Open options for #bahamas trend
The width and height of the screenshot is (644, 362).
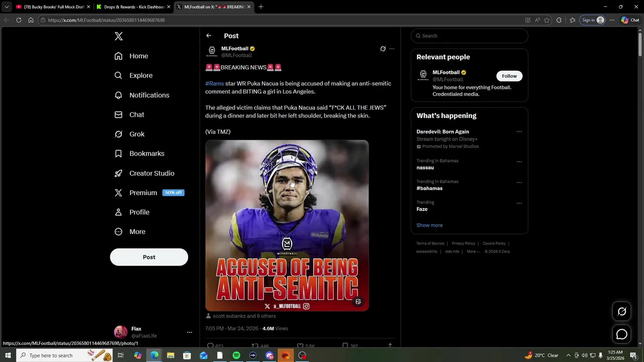coord(519,183)
